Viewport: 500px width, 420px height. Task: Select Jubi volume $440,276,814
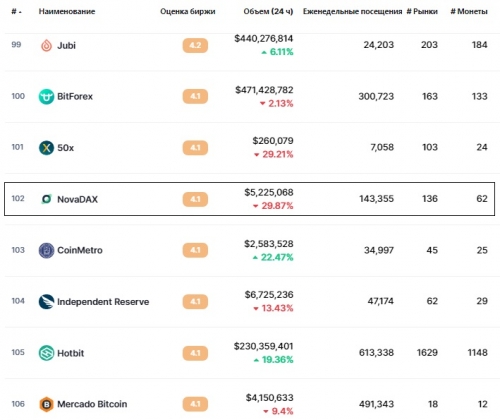click(x=264, y=39)
